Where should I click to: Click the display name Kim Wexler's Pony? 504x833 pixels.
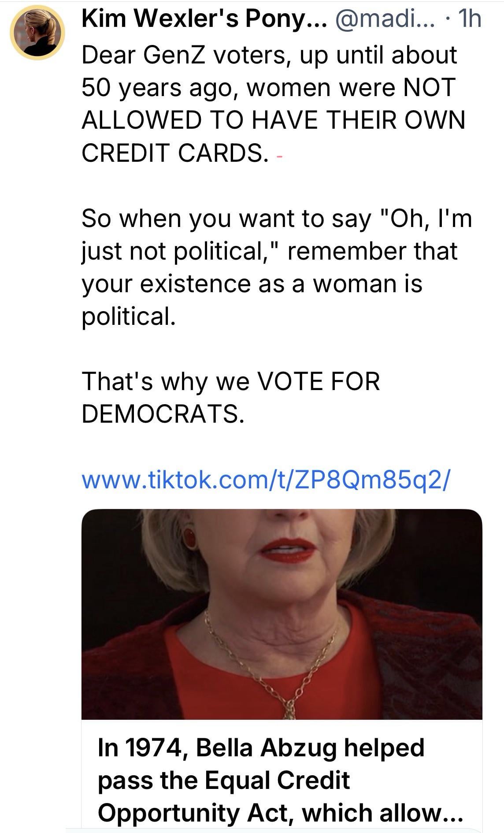point(194,19)
